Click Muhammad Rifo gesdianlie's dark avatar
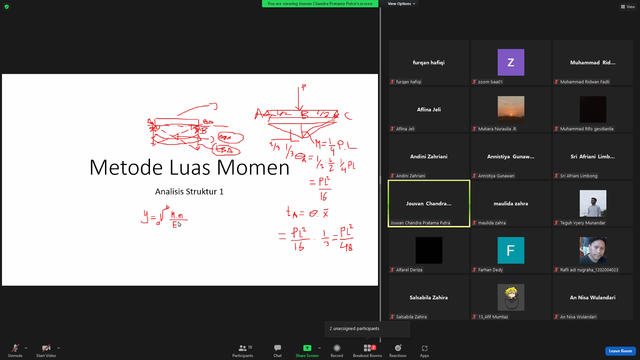The image size is (640, 360). tap(593, 109)
